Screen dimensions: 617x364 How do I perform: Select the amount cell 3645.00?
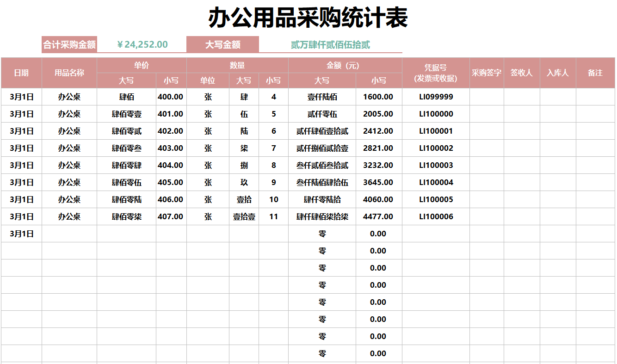pos(378,182)
